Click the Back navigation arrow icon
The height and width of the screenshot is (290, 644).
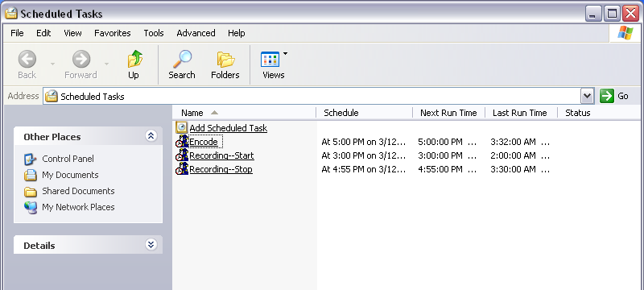27,59
